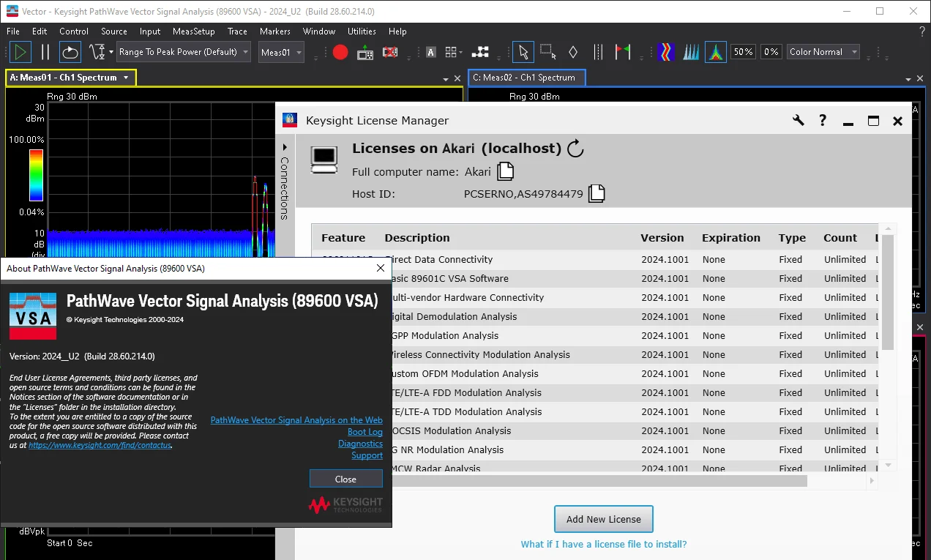Click the Expiration column header
Screen dimensions: 931x560
[730, 238]
